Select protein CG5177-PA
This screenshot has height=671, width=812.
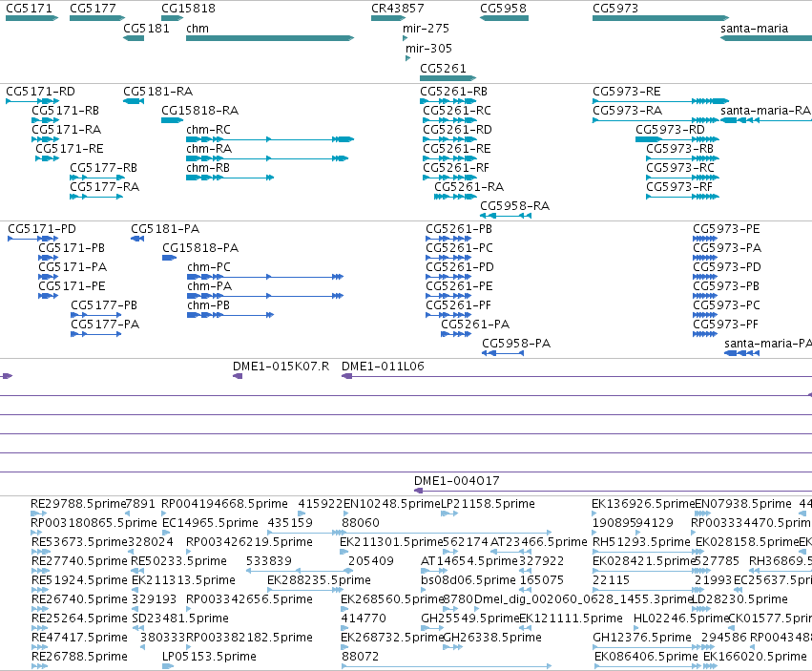[96, 334]
